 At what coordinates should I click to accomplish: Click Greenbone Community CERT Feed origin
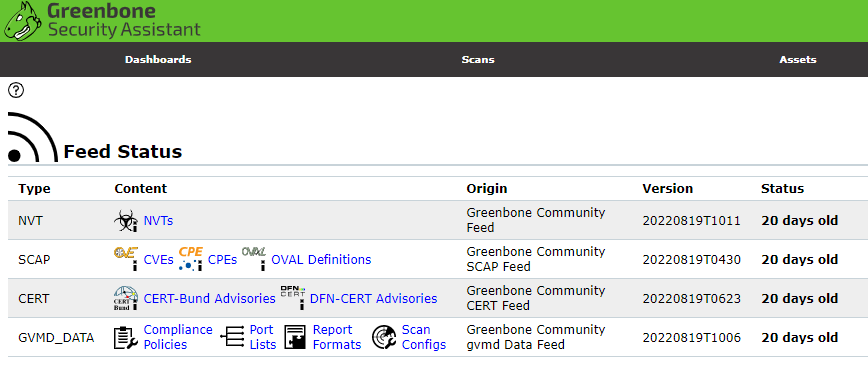pos(536,298)
